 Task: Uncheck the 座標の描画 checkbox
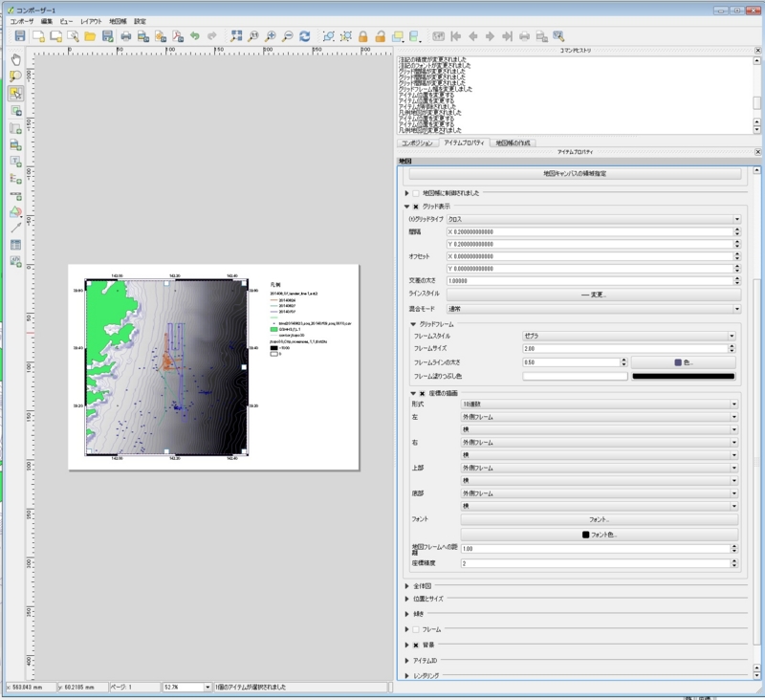point(423,393)
